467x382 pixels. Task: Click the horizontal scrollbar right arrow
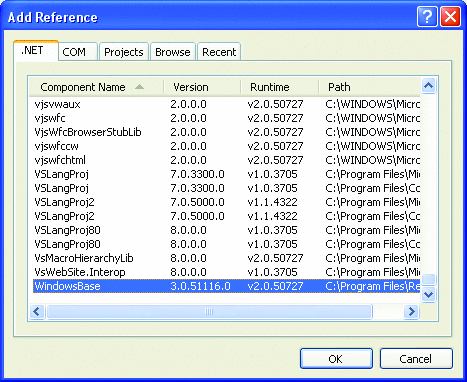pos(412,312)
